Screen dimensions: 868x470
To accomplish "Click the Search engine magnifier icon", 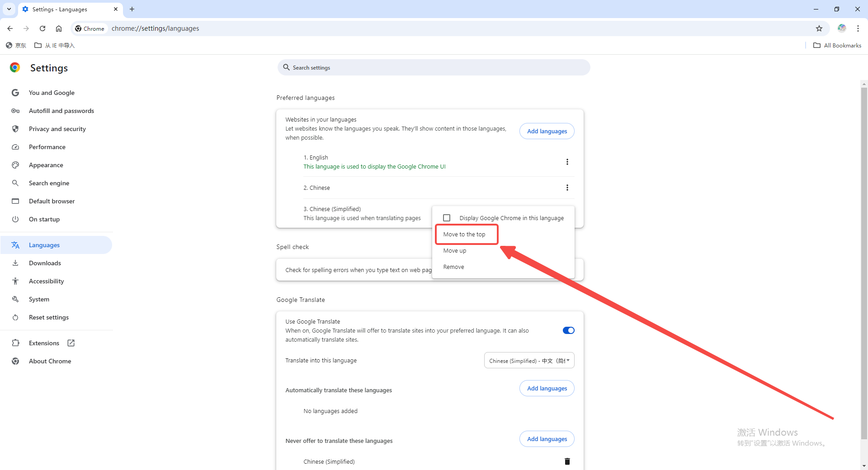I will coord(15,183).
